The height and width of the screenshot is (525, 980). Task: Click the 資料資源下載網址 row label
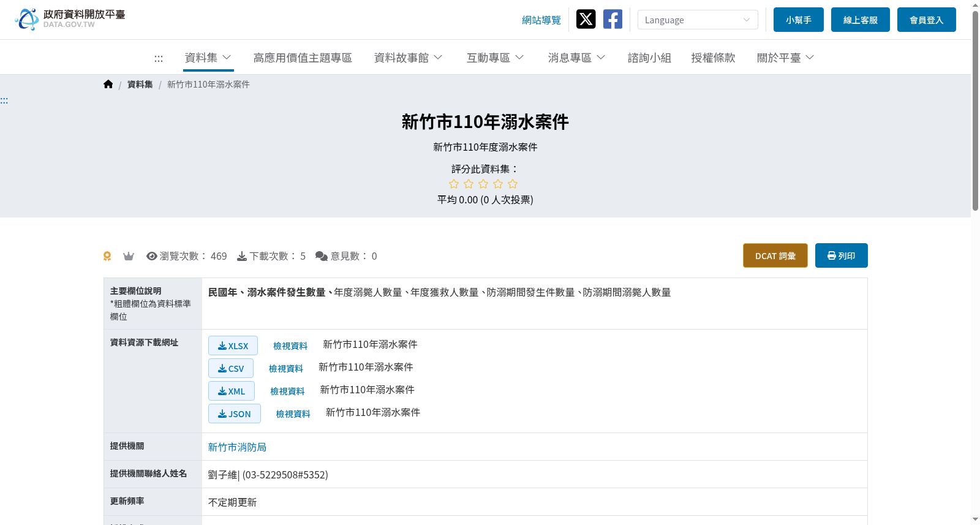145,342
